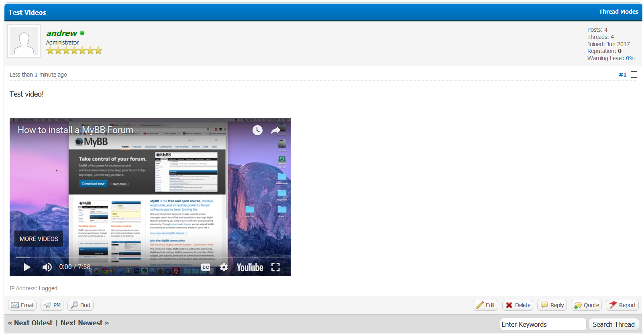Click the Email button

pos(22,305)
